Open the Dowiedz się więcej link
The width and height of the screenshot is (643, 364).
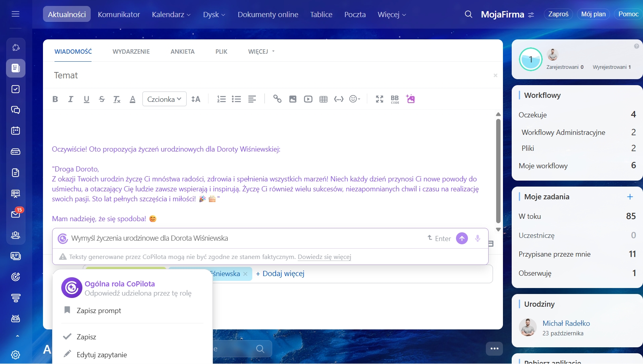[x=324, y=257]
